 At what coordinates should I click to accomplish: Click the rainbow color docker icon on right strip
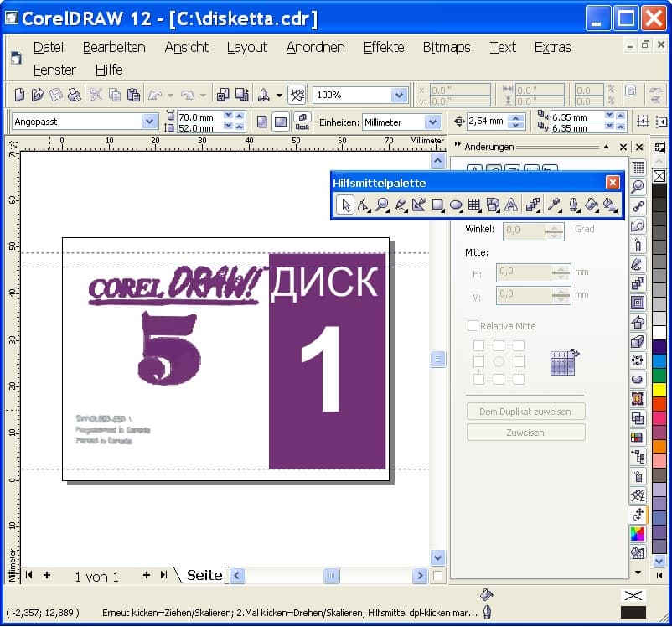pyautogui.click(x=638, y=534)
